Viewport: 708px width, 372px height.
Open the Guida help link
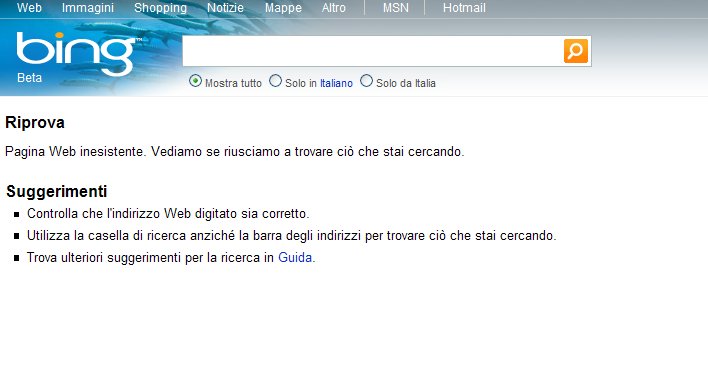pyautogui.click(x=295, y=257)
